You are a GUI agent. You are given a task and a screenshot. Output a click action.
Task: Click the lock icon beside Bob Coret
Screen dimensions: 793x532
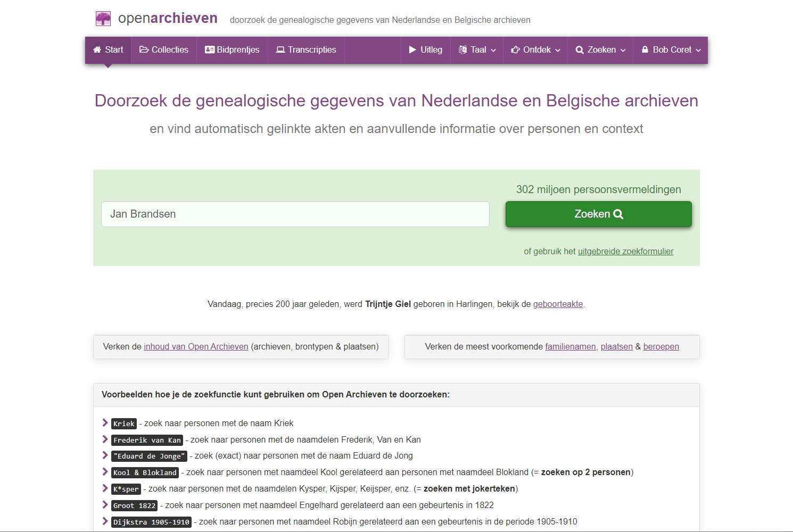[x=645, y=50]
